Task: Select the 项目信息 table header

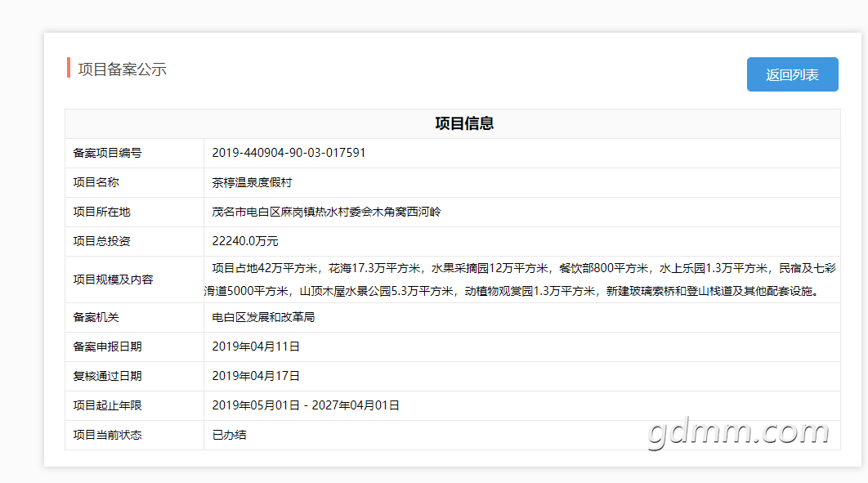Action: click(464, 123)
